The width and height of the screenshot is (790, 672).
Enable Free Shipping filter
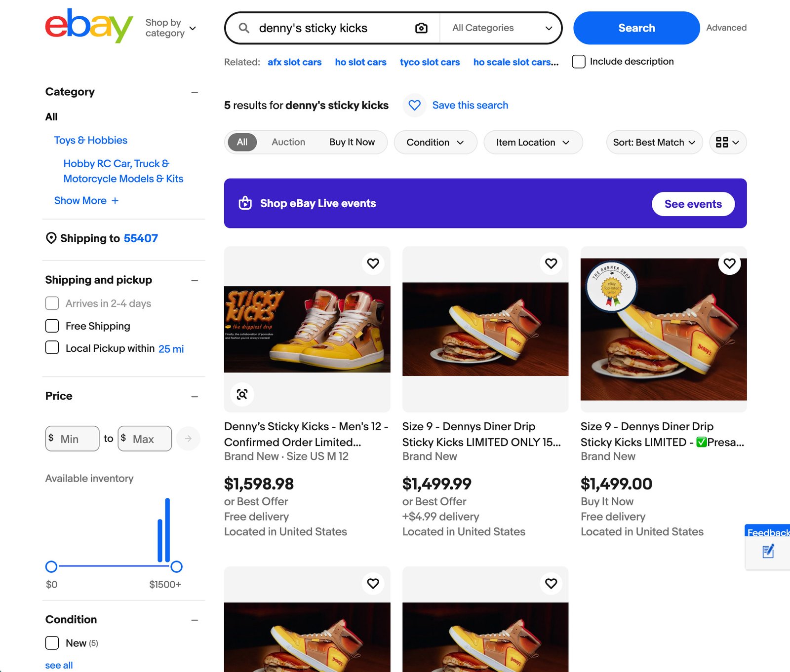[52, 326]
